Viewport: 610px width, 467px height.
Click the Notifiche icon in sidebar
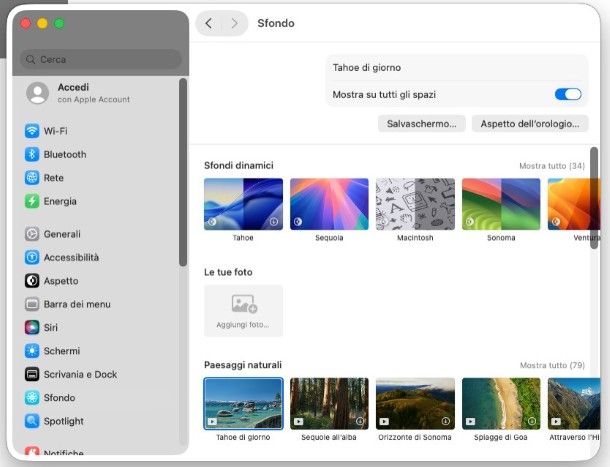[x=32, y=451]
